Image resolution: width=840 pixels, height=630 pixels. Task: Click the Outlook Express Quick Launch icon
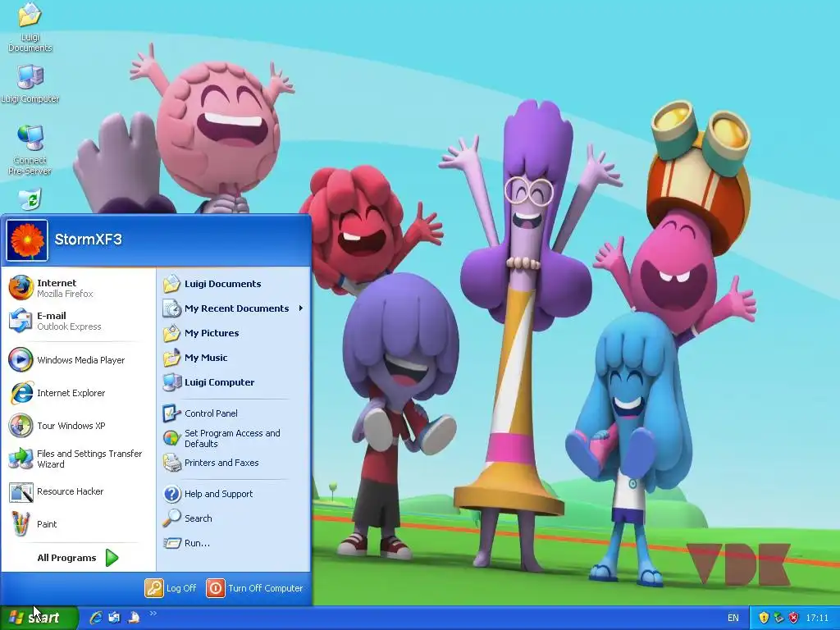pyautogui.click(x=114, y=618)
